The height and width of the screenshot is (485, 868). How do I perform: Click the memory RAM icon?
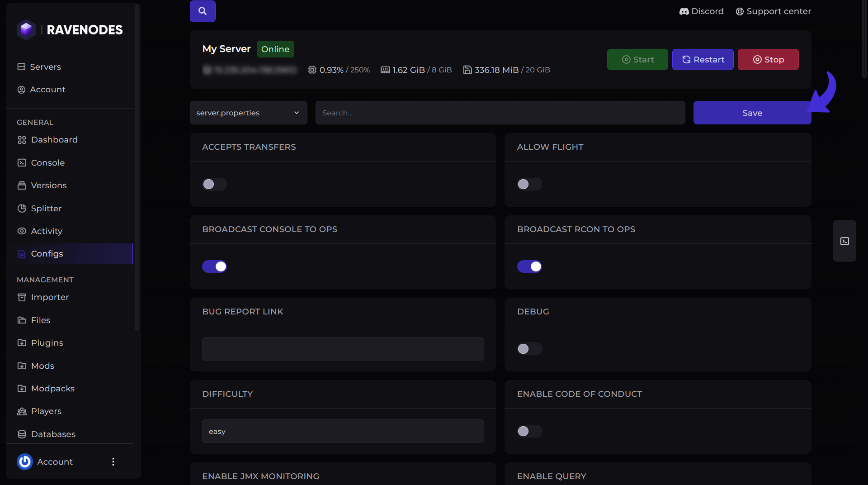pyautogui.click(x=385, y=70)
